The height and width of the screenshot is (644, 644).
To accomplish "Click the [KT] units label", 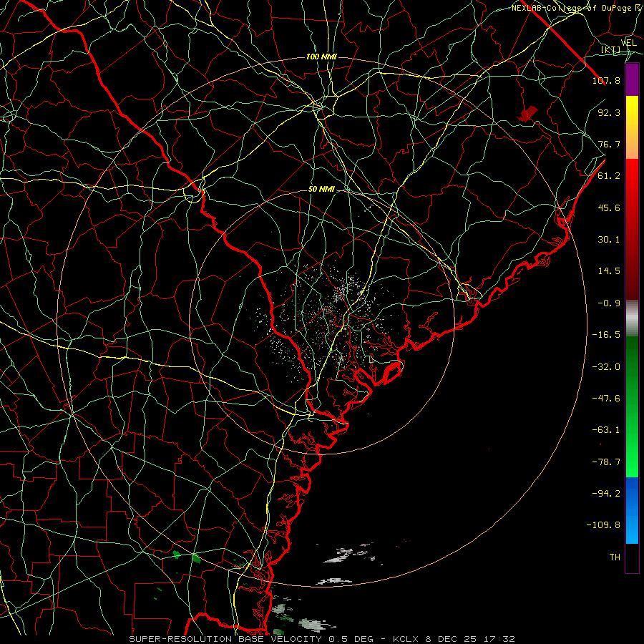I will point(611,50).
